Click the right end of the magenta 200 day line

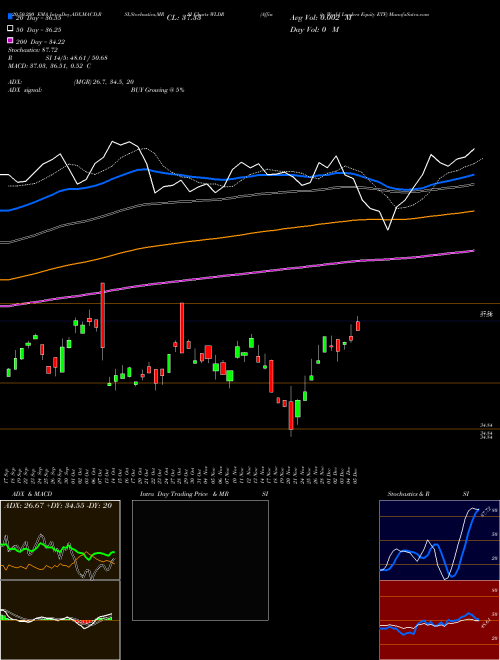473,251
